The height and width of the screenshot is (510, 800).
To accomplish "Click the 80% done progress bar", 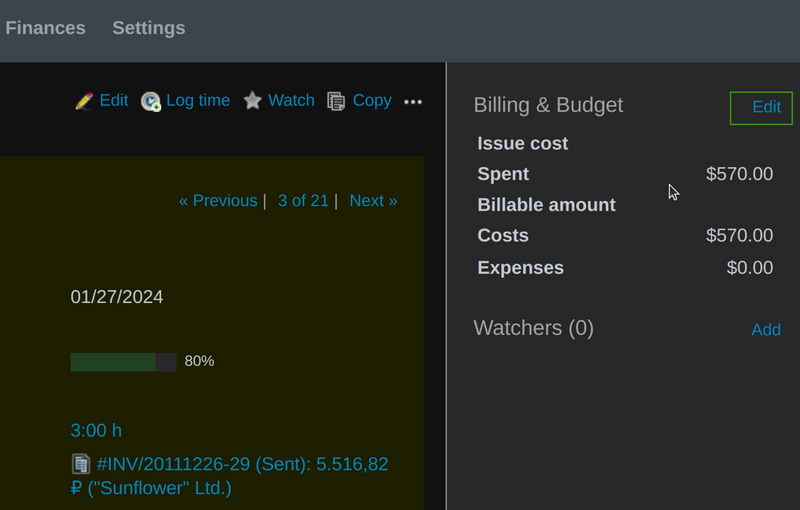I will 123,362.
